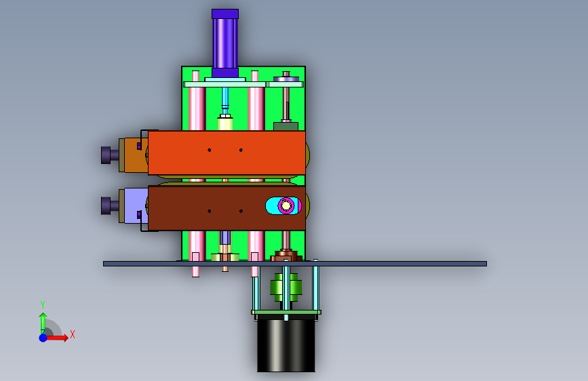Click the green Y axis arrow of the triad

pos(43,323)
